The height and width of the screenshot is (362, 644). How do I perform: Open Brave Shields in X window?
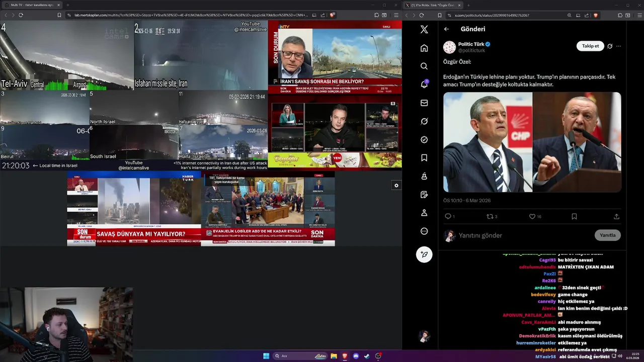595,15
